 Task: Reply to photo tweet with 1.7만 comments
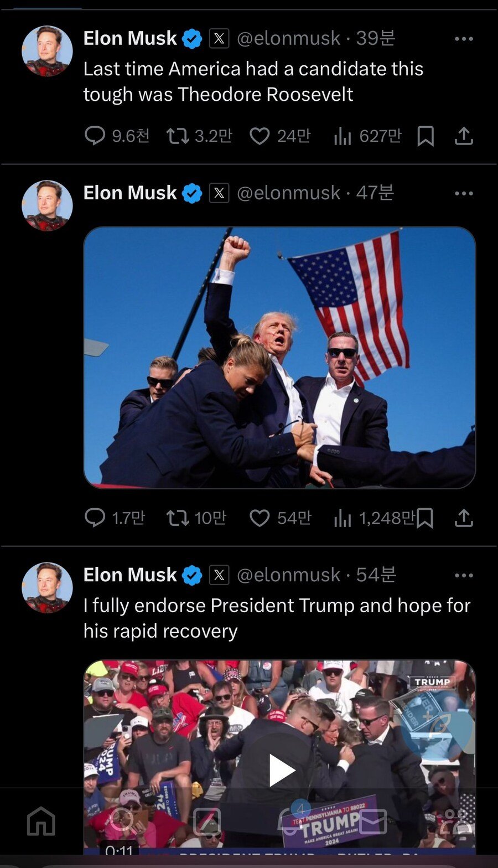95,518
